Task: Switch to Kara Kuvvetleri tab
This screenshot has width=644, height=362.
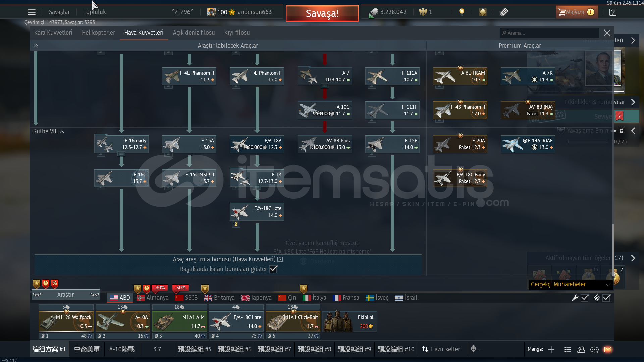Action: coord(53,33)
